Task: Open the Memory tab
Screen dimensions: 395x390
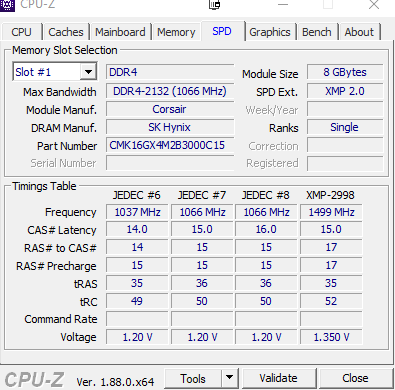Action: point(176,32)
